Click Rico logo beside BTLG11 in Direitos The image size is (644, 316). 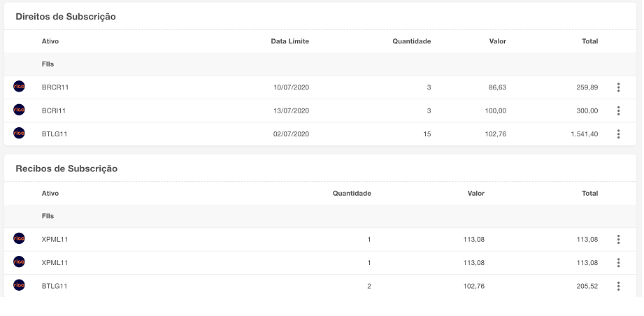coord(19,133)
